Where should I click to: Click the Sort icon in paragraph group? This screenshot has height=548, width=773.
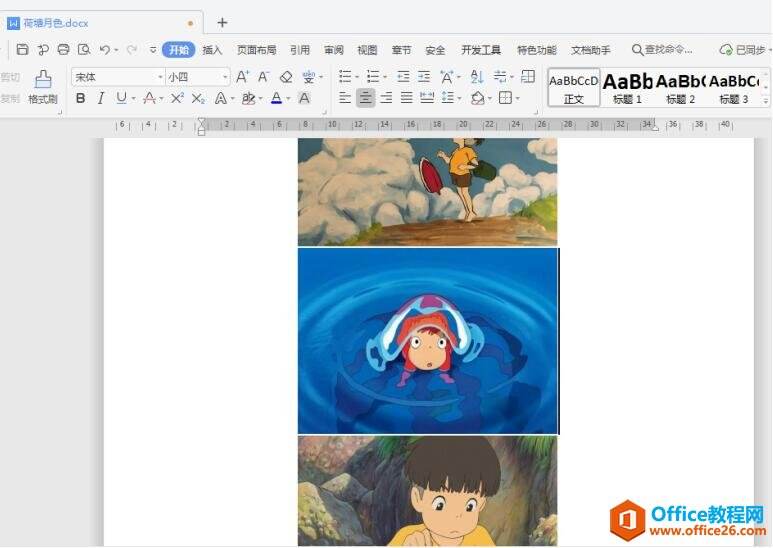(476, 77)
